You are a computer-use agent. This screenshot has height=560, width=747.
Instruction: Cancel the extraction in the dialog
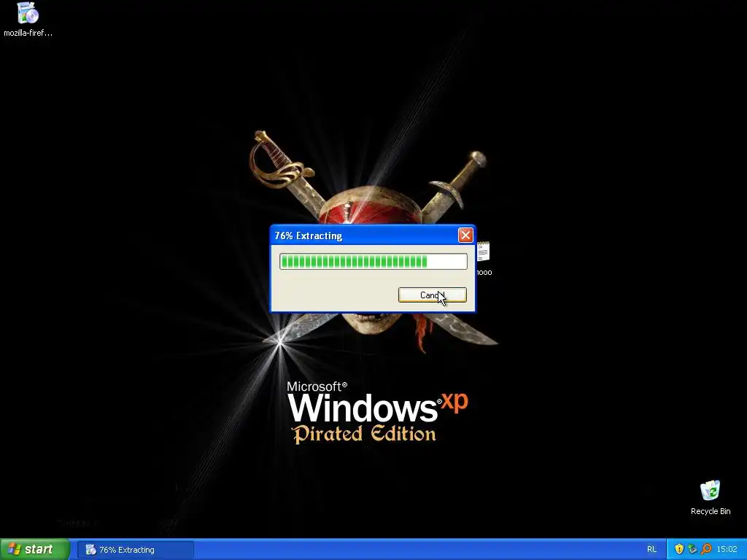(x=432, y=295)
